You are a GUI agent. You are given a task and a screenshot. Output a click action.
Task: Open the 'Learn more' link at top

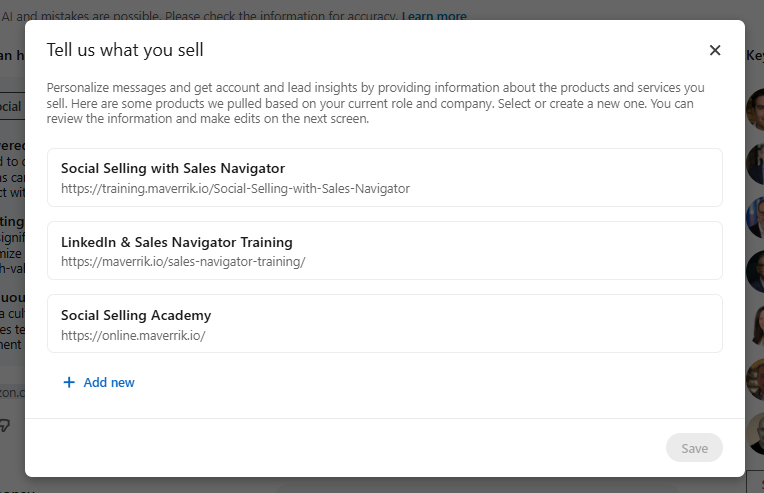click(434, 16)
